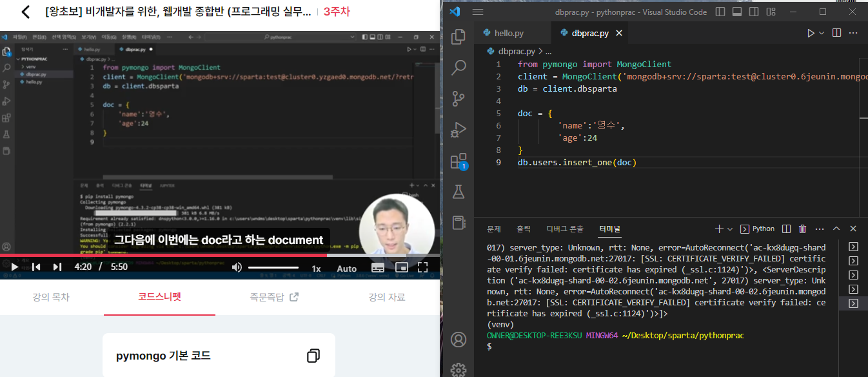
Task: Toggle picture-in-picture mode
Action: (401, 267)
